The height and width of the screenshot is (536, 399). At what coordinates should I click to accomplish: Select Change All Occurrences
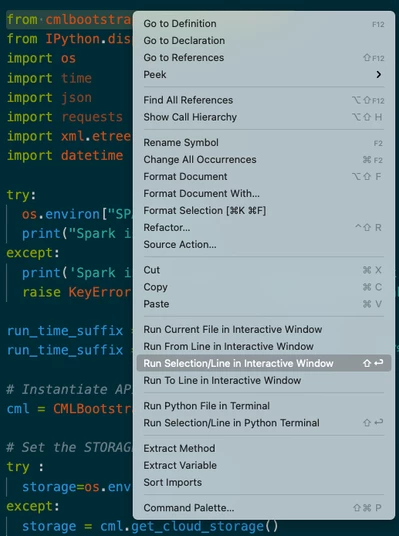click(264, 160)
